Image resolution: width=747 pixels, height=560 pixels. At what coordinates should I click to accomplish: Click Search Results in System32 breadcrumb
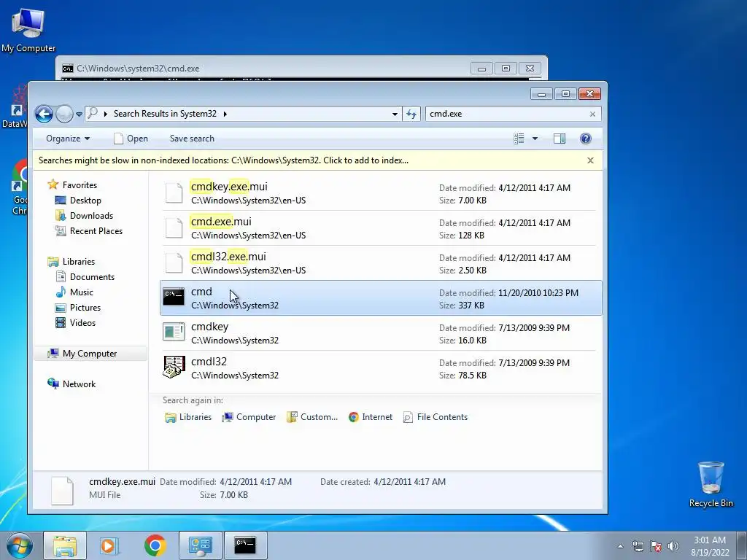[165, 114]
